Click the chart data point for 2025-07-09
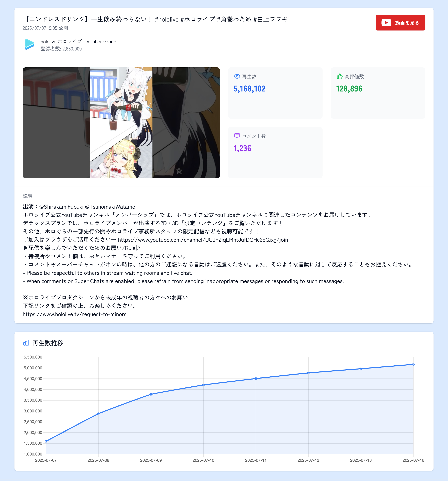This screenshot has width=448, height=481. click(x=151, y=394)
